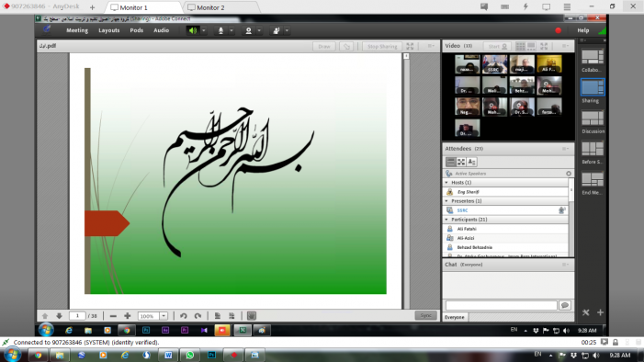Click the Draw button in Share pod
Image resolution: width=644 pixels, height=362 pixels.
point(324,47)
